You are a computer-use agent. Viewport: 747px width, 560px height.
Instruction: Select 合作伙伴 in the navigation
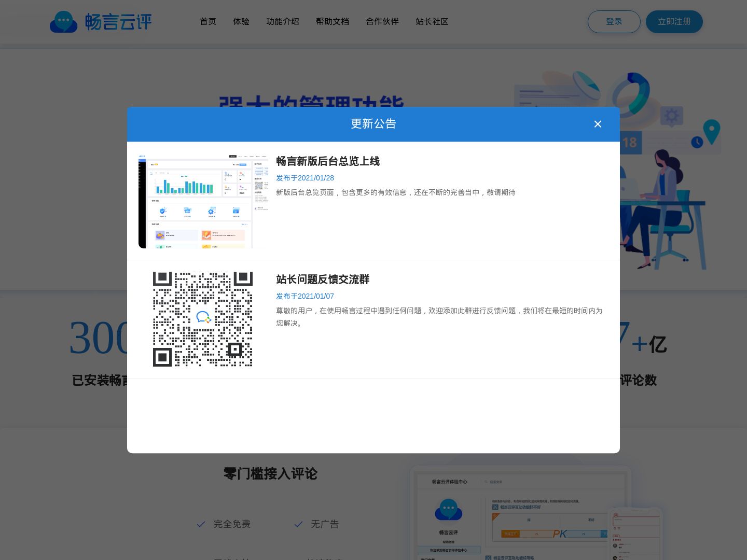(382, 21)
